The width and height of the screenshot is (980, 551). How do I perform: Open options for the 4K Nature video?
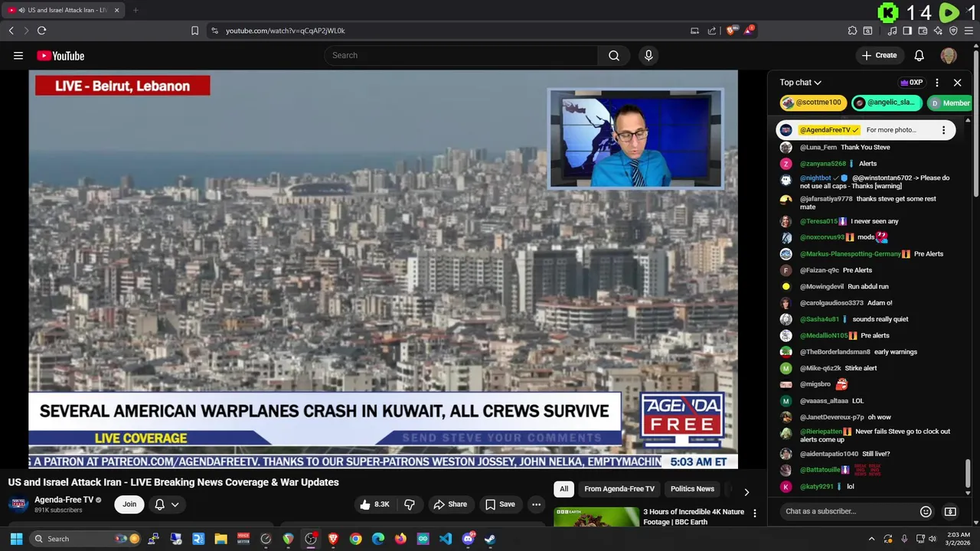click(755, 513)
